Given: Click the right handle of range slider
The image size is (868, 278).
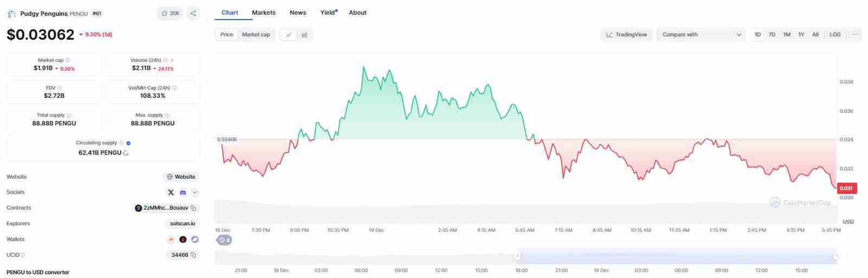Looking at the screenshot, I should coord(837,256).
